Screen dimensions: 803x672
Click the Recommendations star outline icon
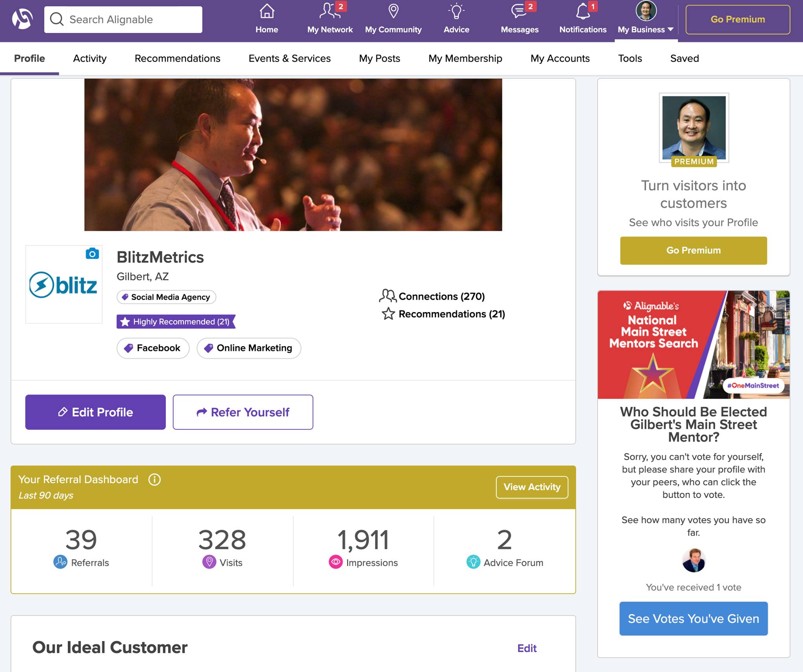point(388,314)
